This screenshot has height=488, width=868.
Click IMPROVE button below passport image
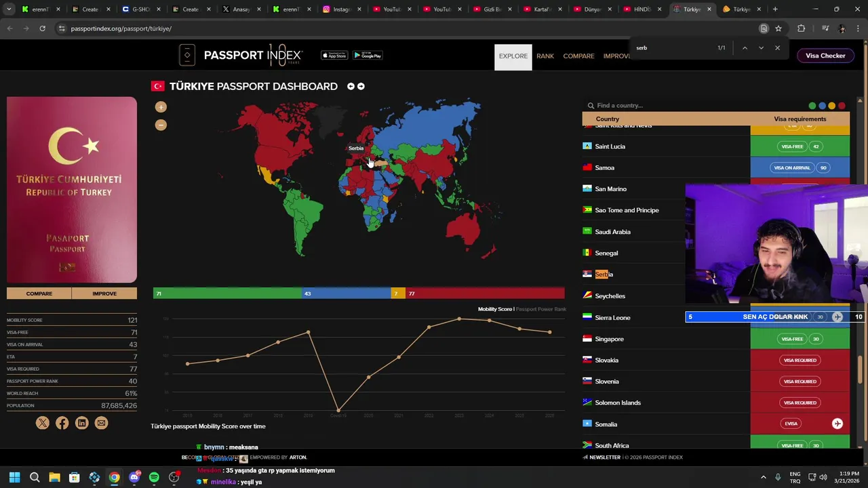(x=104, y=293)
